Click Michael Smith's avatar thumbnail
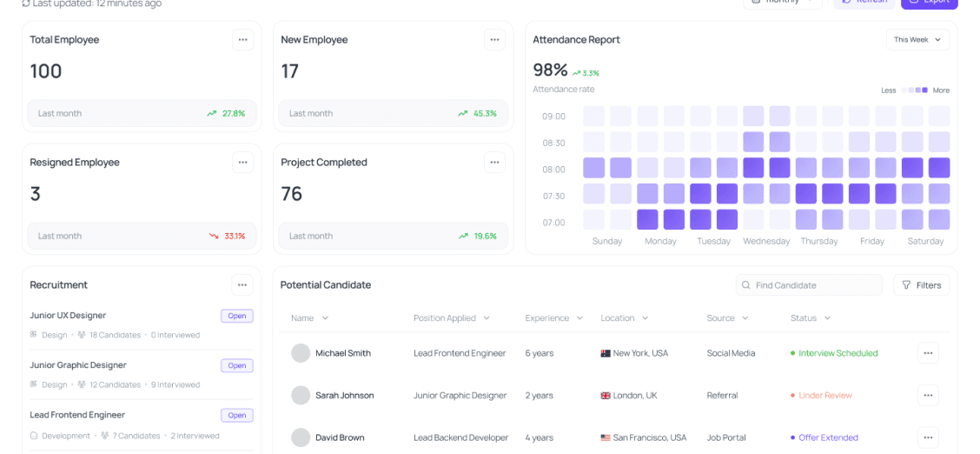980x454 pixels. coord(301,353)
